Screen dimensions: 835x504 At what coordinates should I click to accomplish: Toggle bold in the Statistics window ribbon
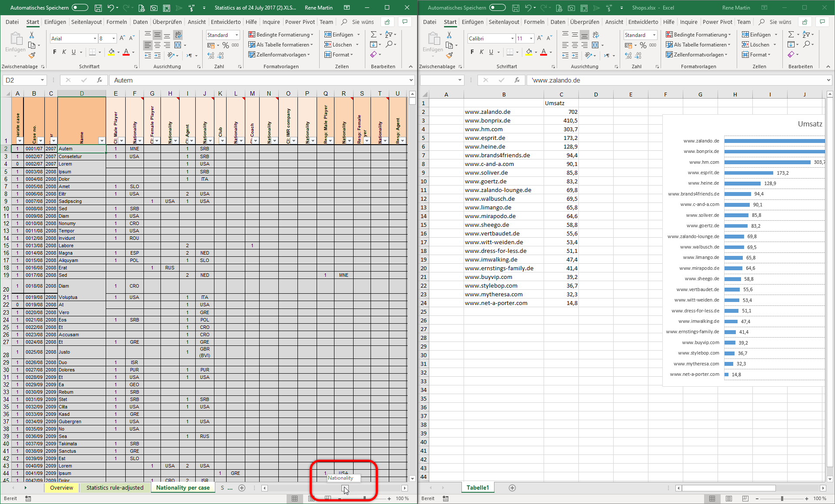[55, 52]
